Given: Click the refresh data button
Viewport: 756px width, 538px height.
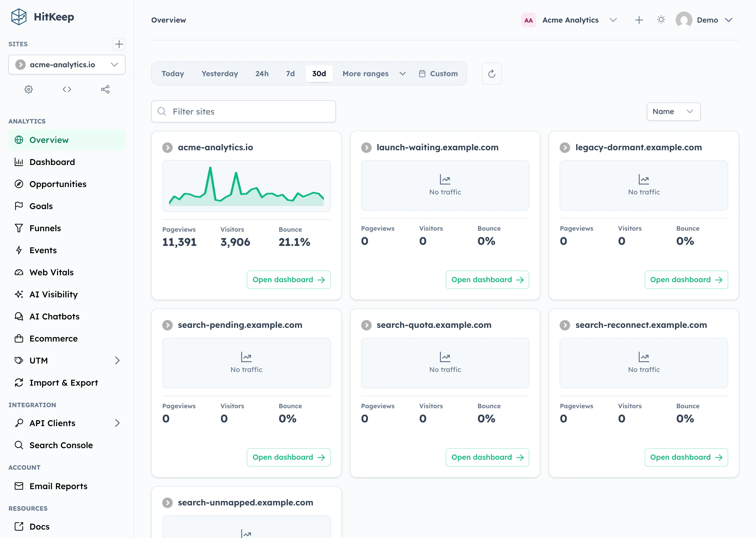Looking at the screenshot, I should pos(492,74).
